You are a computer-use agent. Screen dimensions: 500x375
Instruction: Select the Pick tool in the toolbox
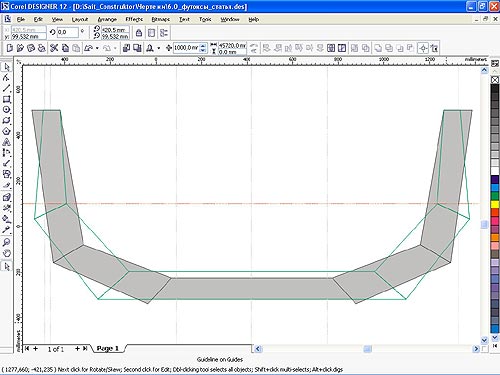click(x=7, y=67)
